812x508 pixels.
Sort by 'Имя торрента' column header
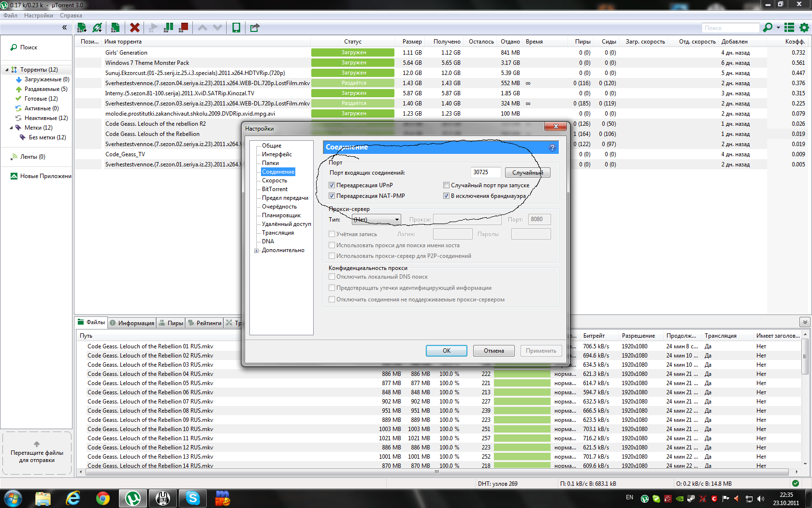tap(123, 42)
